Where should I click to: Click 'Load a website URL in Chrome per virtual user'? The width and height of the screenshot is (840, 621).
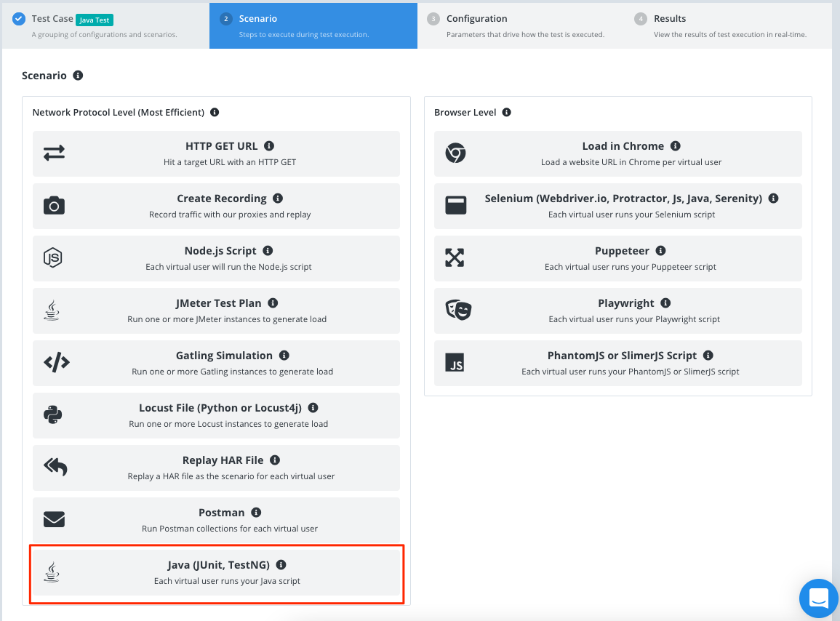[631, 162]
